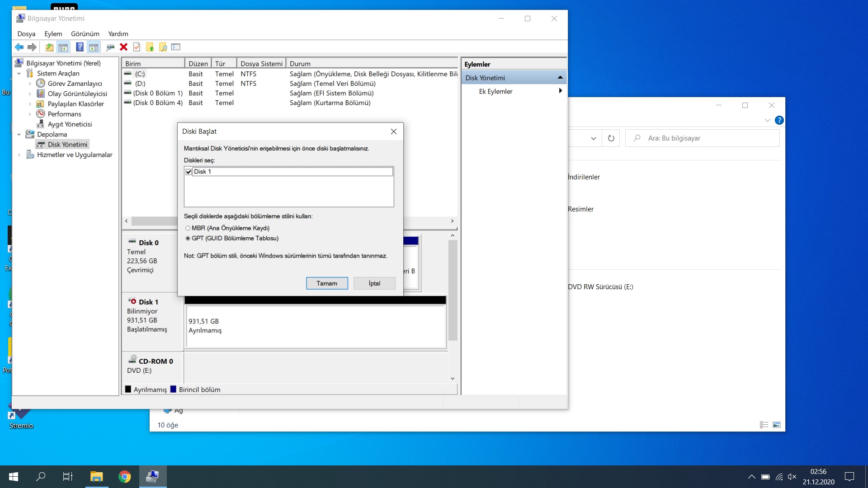Click the help question mark in Explorer window

click(x=779, y=120)
